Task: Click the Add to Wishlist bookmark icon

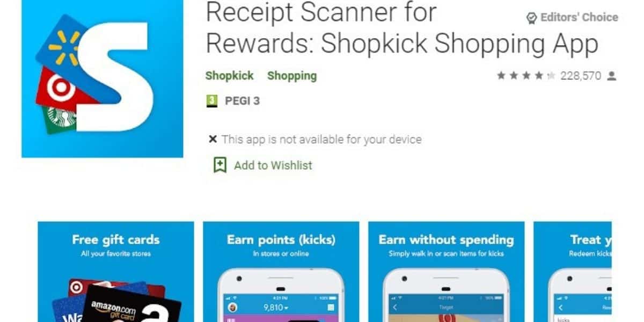Action: [x=219, y=165]
